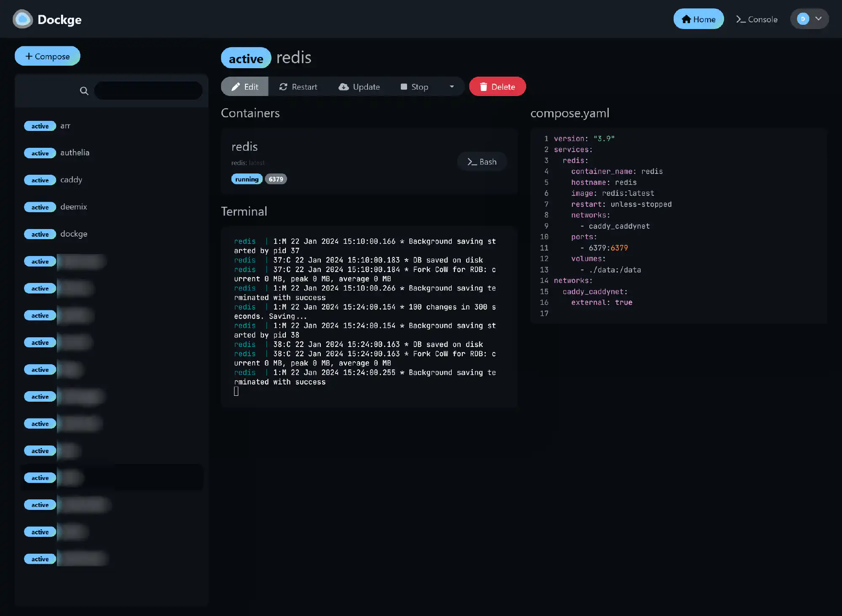Click the redis container name heading

tap(245, 147)
